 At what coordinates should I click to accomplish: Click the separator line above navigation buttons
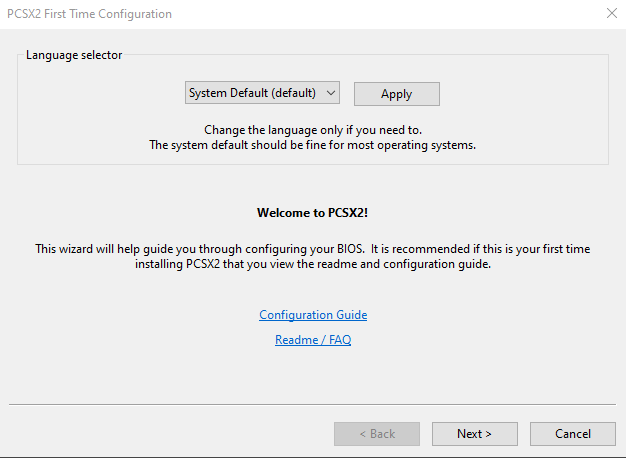(x=312, y=404)
